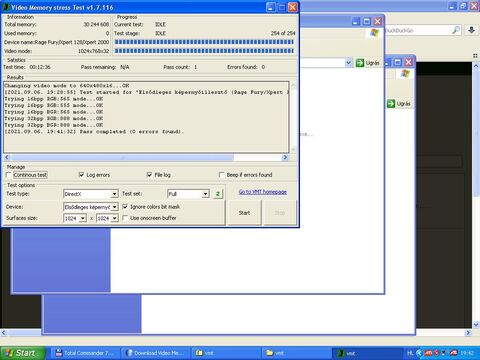Open the first Surfaces size 1024 dropdown
Image resolution: width=480 pixels, height=360 pixels.
[x=83, y=218]
